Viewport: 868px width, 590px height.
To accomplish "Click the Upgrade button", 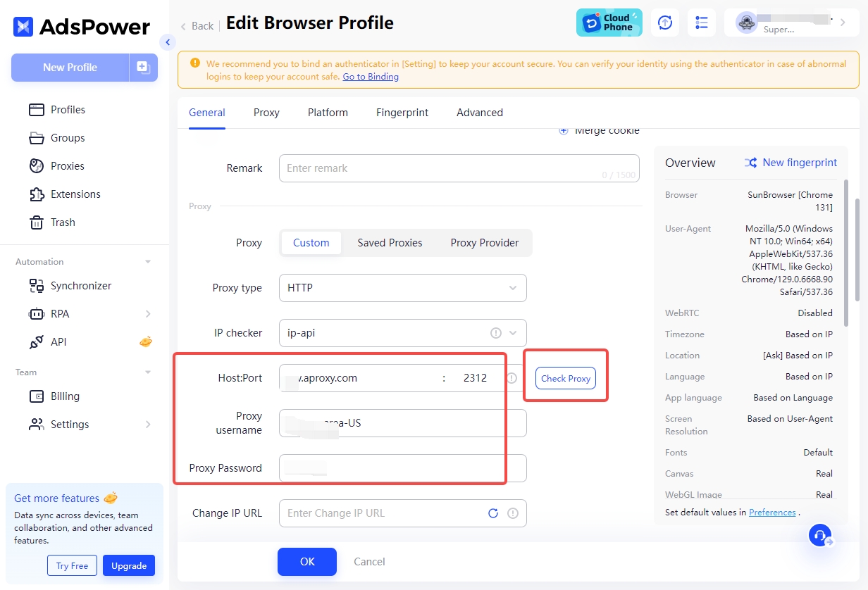I will (129, 565).
